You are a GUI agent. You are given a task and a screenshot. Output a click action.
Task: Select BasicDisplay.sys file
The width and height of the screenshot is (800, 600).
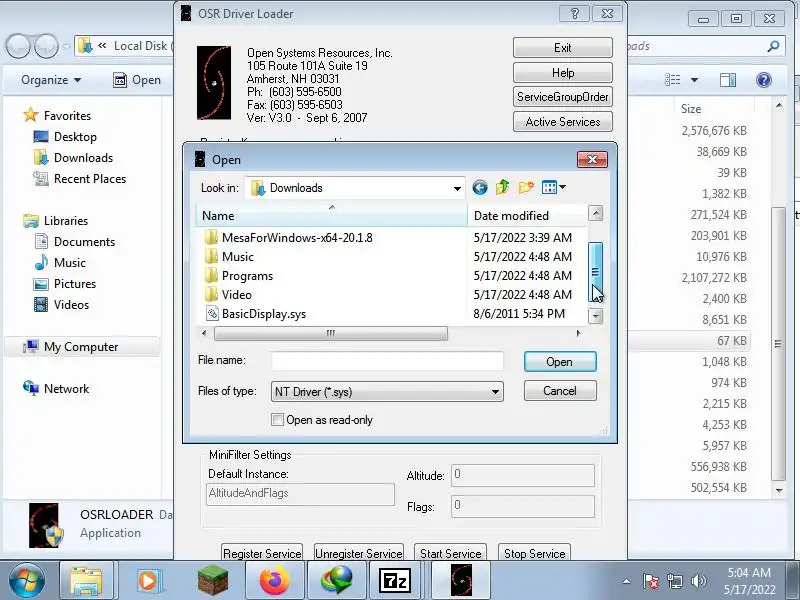click(x=264, y=314)
